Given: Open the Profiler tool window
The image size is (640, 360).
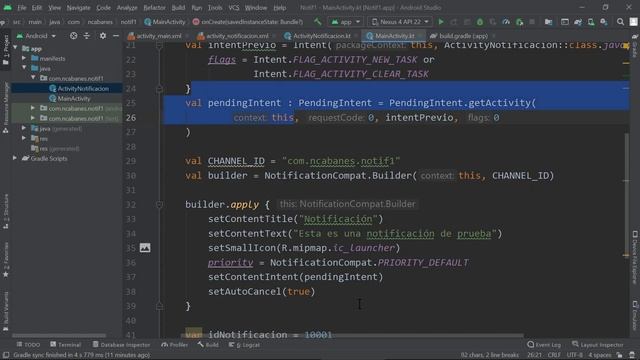Looking at the screenshot, I should tap(175, 345).
